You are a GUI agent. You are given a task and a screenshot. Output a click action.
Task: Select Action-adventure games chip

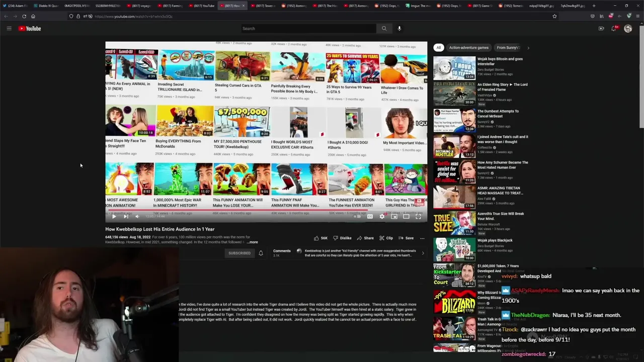click(469, 48)
